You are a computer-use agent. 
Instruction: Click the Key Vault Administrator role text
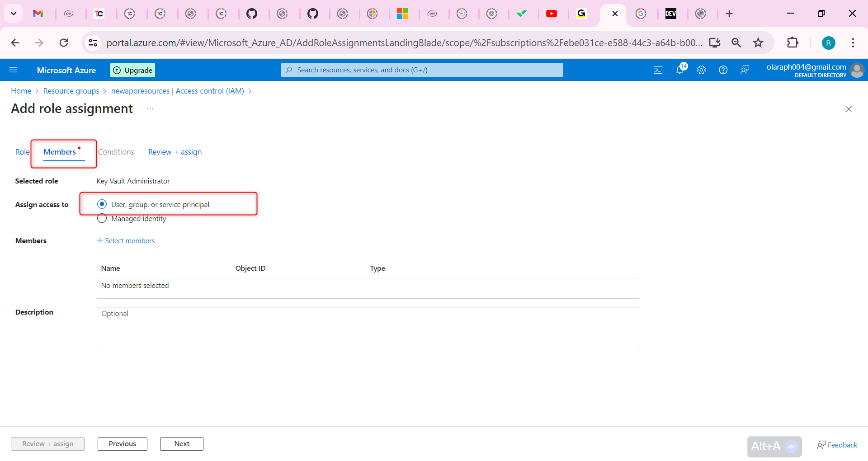click(133, 181)
